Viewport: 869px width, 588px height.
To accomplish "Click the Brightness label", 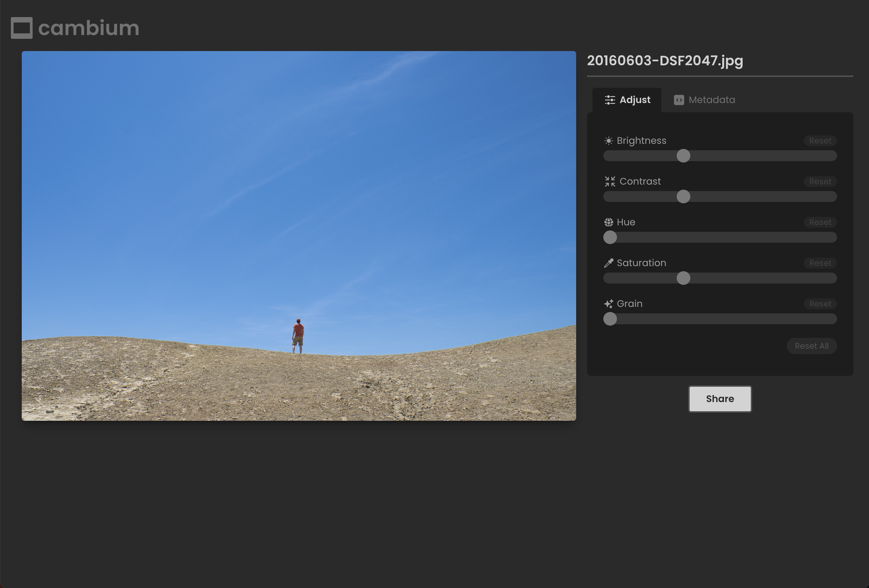I will point(641,141).
